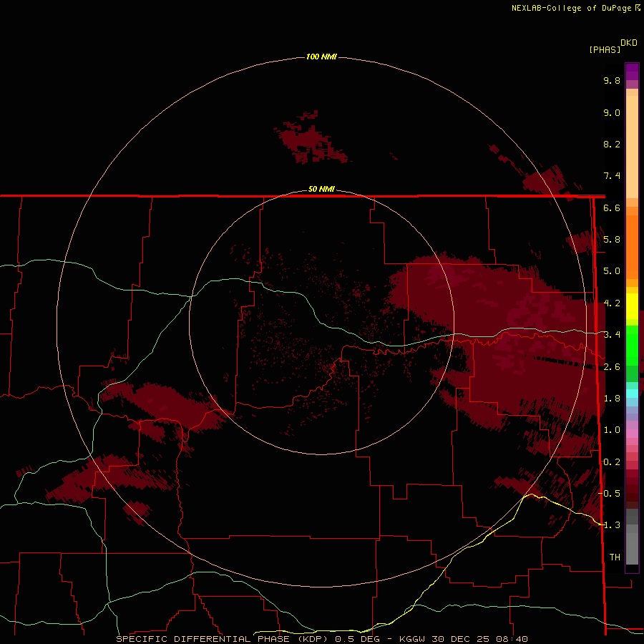Click the bright orange segment of the color bar
The width and height of the screenshot is (644, 644).
coord(632,246)
